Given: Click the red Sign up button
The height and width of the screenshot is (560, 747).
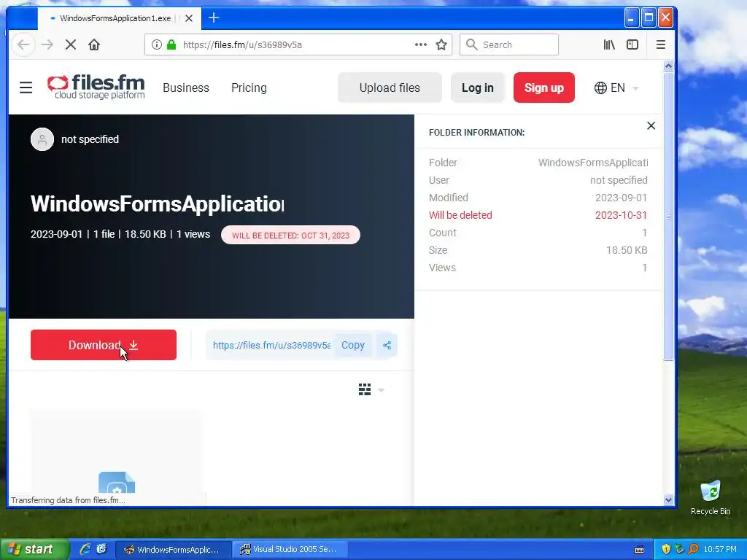Looking at the screenshot, I should [544, 87].
